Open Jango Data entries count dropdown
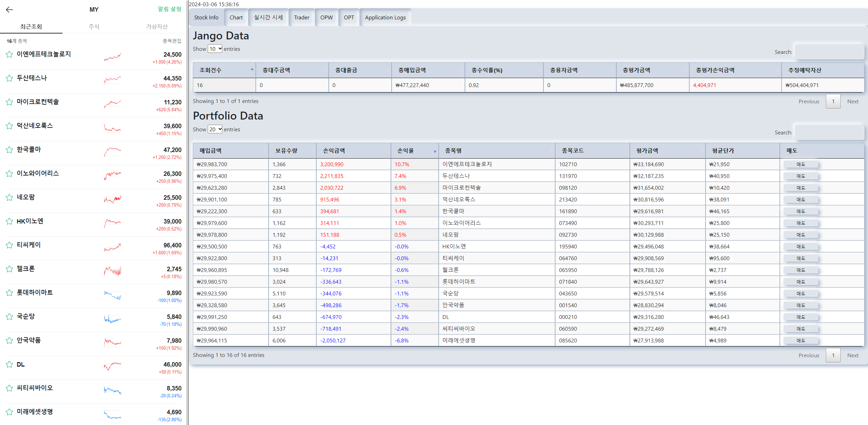868x425 pixels. pos(215,49)
